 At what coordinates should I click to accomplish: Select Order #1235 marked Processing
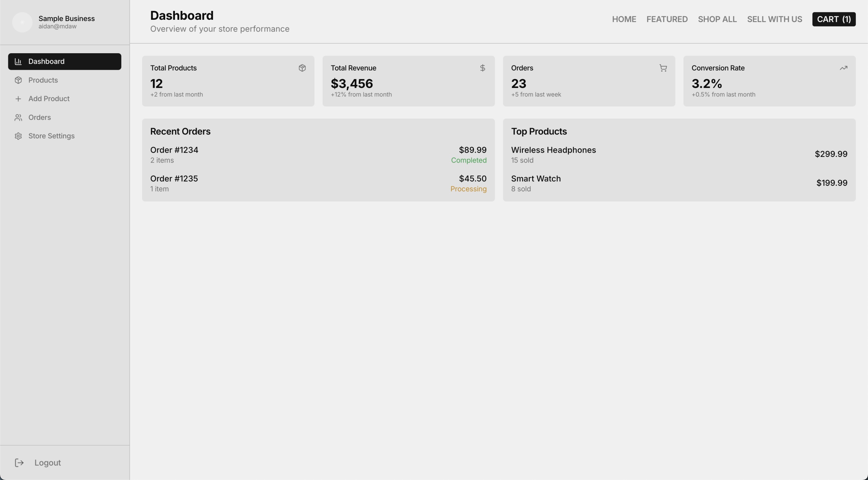coord(174,179)
